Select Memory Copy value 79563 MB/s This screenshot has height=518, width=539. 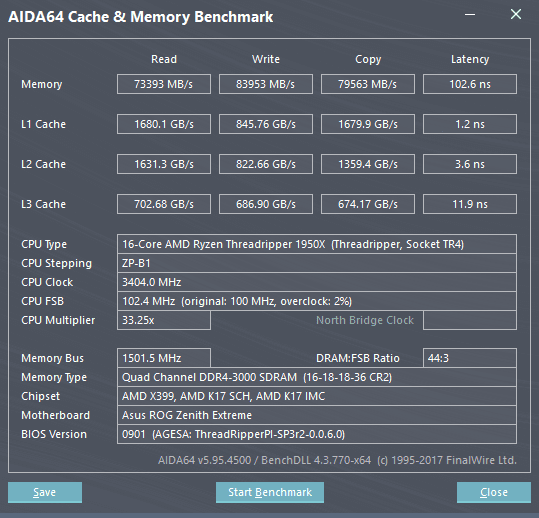point(368,84)
